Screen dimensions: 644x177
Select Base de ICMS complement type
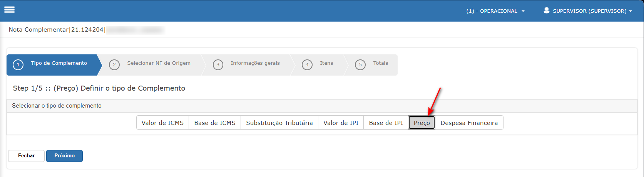(x=215, y=123)
